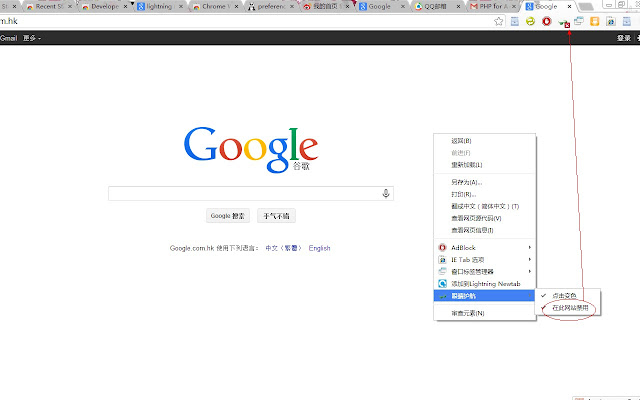Click the IE Tab icon in the toolbar

[x=611, y=21]
